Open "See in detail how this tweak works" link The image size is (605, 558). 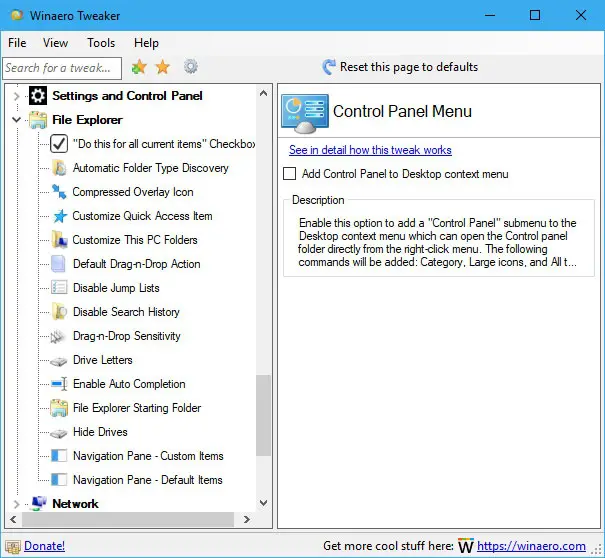370,150
